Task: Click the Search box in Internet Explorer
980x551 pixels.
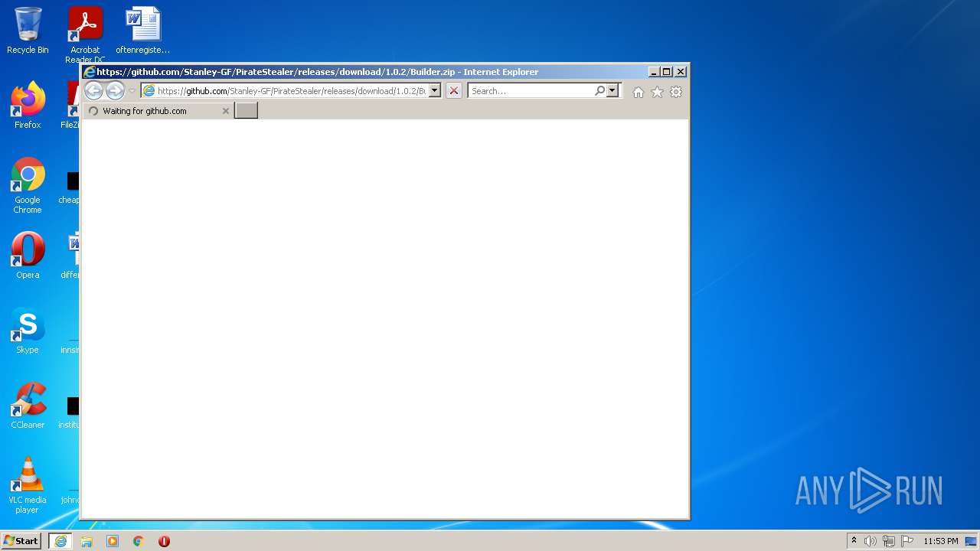Action: (x=531, y=90)
